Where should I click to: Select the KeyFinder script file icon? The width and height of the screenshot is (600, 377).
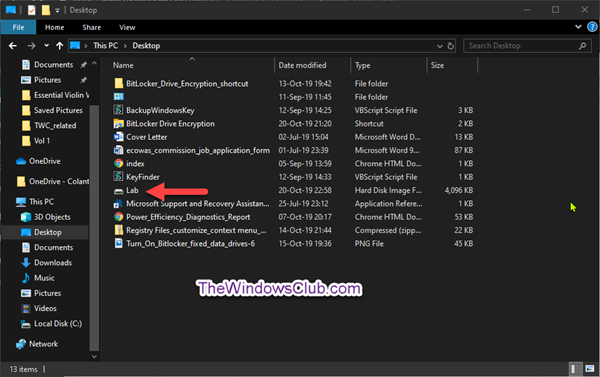pyautogui.click(x=119, y=177)
